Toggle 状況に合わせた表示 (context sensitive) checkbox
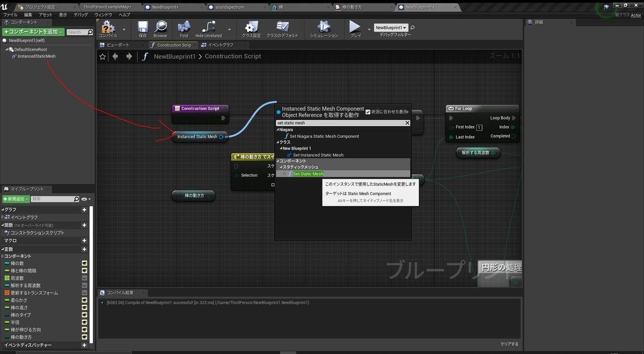Viewport: 644px width, 354px height. tap(368, 112)
